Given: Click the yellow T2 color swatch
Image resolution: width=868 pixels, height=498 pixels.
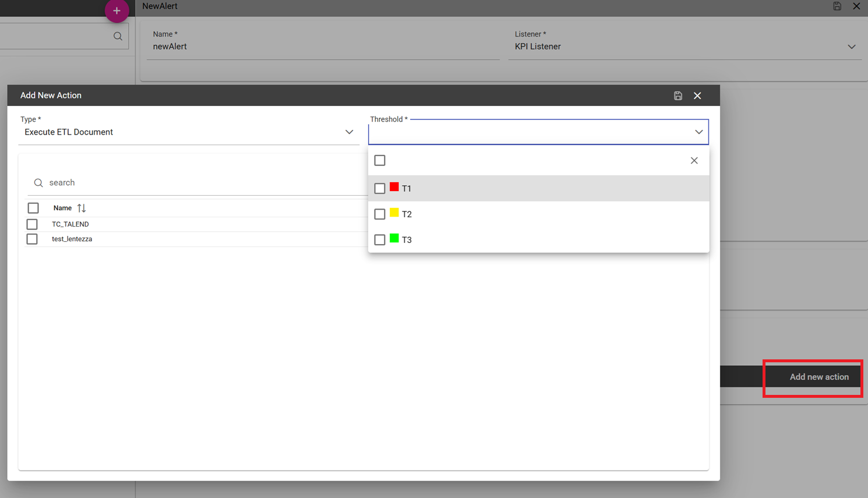Looking at the screenshot, I should (394, 213).
